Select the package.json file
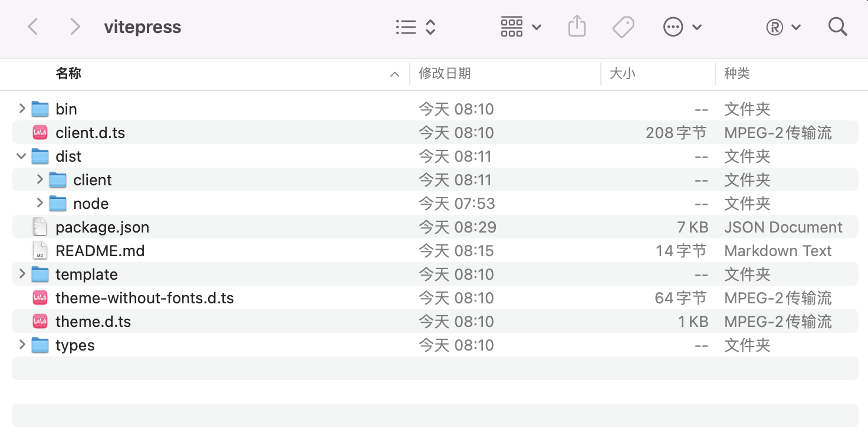The width and height of the screenshot is (868, 432). pyautogui.click(x=102, y=227)
